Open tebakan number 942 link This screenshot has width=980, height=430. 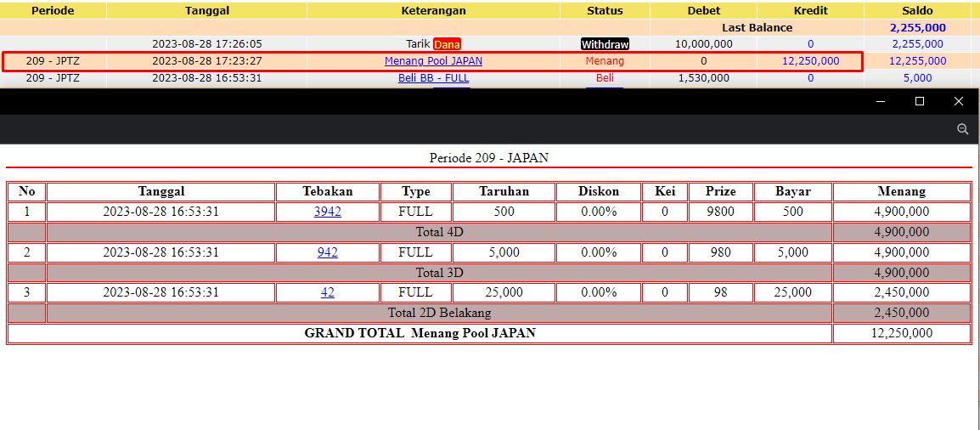click(x=328, y=252)
